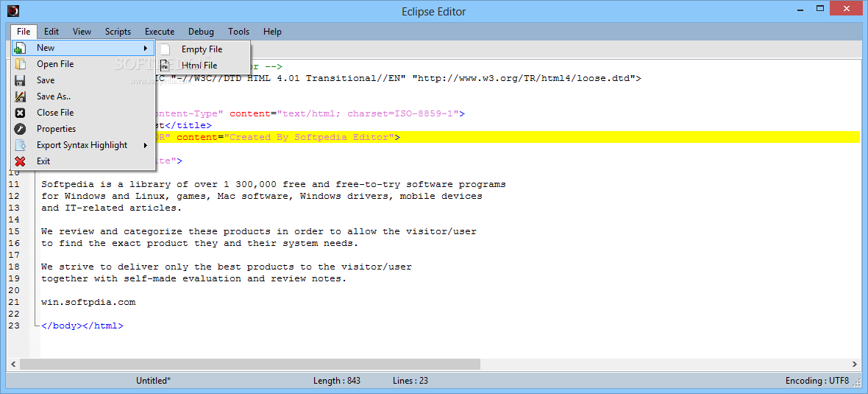Click line number 15 in gutter
The image size is (868, 394).
click(x=15, y=231)
